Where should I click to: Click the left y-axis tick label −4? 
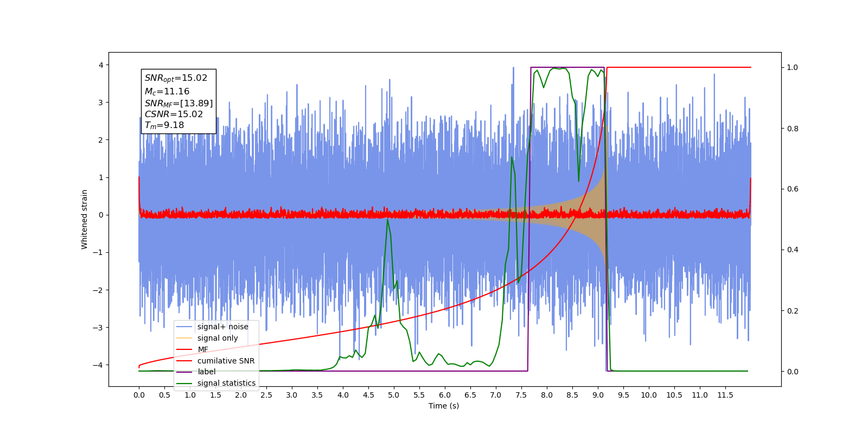[98, 365]
